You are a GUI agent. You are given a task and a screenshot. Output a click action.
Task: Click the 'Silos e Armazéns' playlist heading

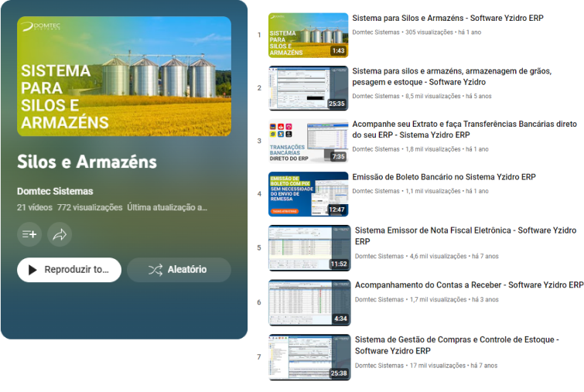pyautogui.click(x=87, y=162)
